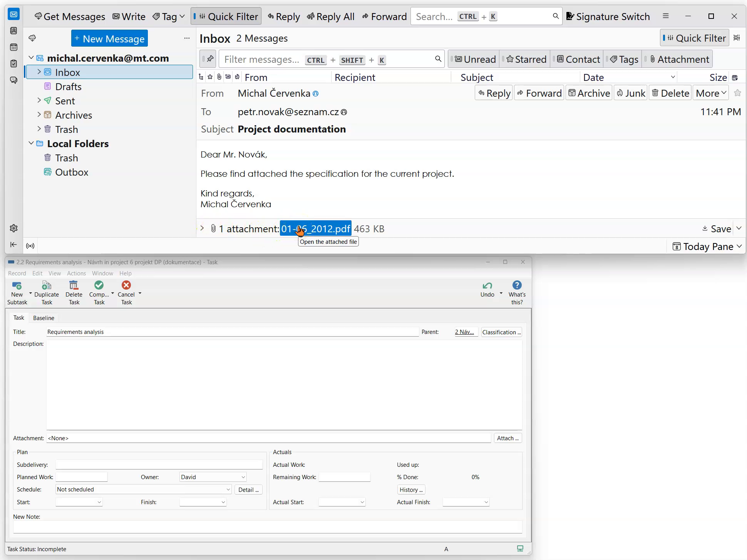Click into the Planned Work field
747x560 pixels.
pyautogui.click(x=82, y=477)
